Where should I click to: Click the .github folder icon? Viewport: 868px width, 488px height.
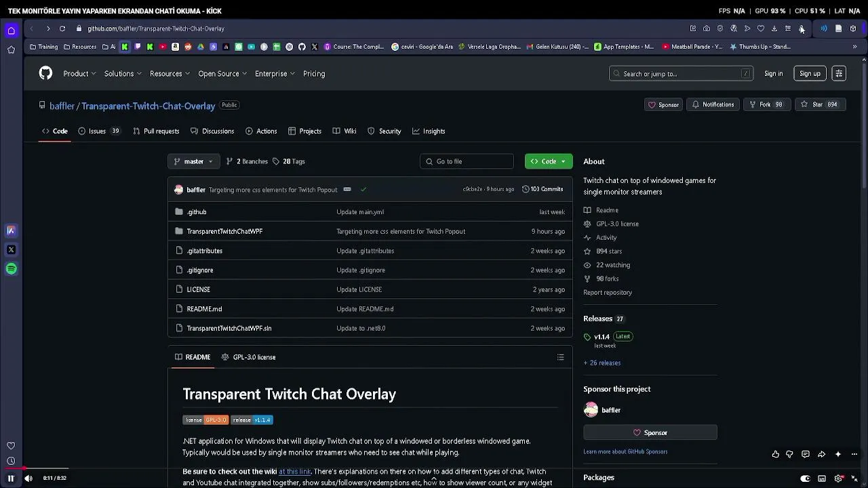[179, 212]
